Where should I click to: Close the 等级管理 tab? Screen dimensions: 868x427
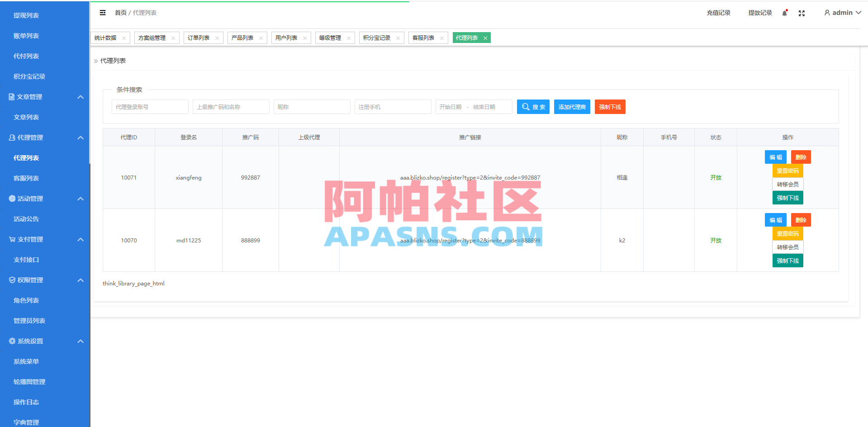click(349, 38)
